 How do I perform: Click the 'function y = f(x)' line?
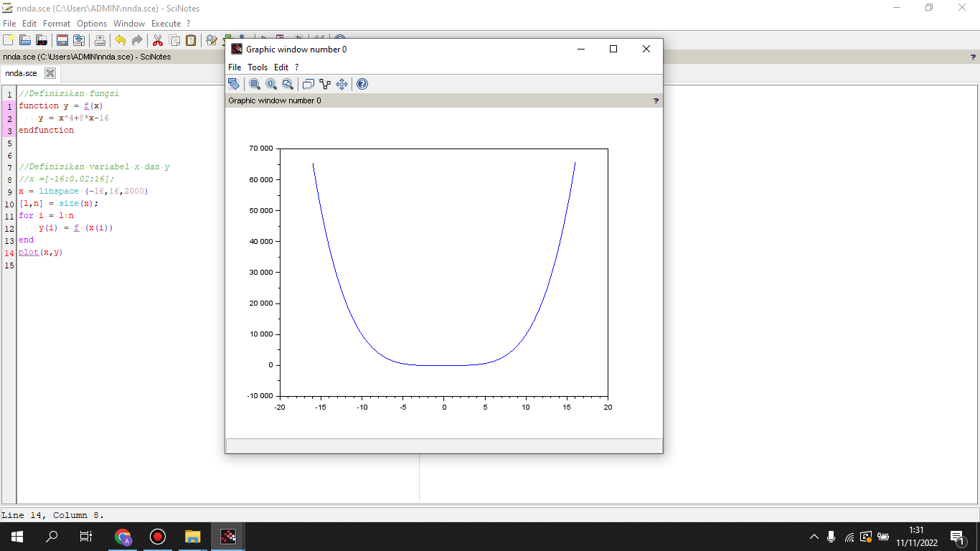[61, 105]
